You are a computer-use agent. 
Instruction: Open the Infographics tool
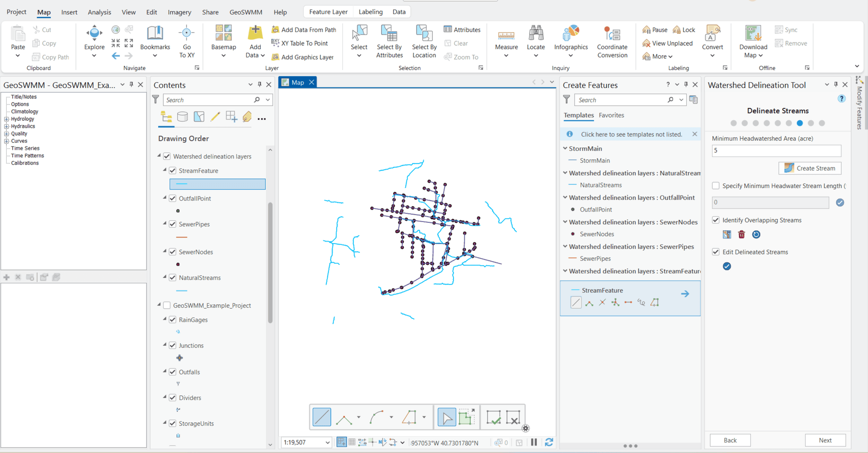[x=571, y=38]
